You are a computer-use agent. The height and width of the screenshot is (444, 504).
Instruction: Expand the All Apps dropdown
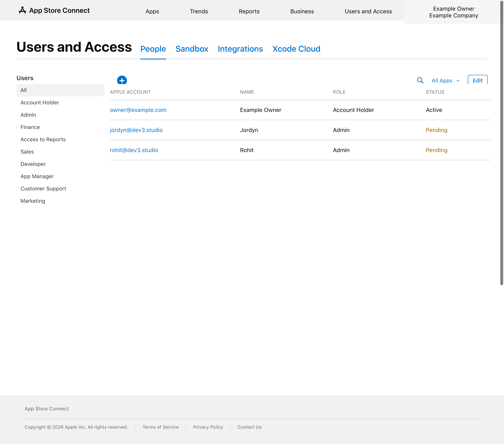tap(446, 81)
